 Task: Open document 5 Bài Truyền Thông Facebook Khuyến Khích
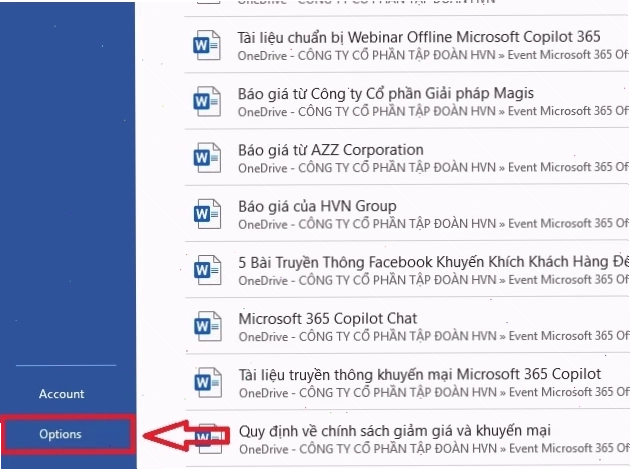pos(434,262)
